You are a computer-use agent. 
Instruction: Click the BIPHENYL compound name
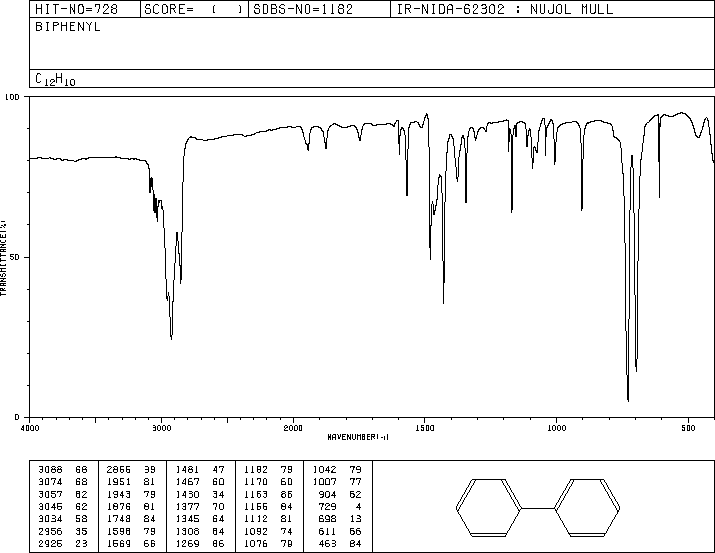click(68, 27)
